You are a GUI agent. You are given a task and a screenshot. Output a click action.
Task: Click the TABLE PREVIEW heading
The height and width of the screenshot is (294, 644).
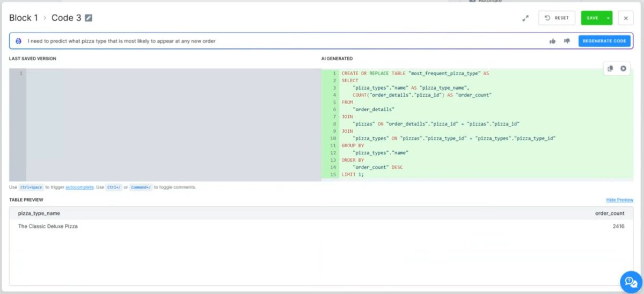point(26,200)
